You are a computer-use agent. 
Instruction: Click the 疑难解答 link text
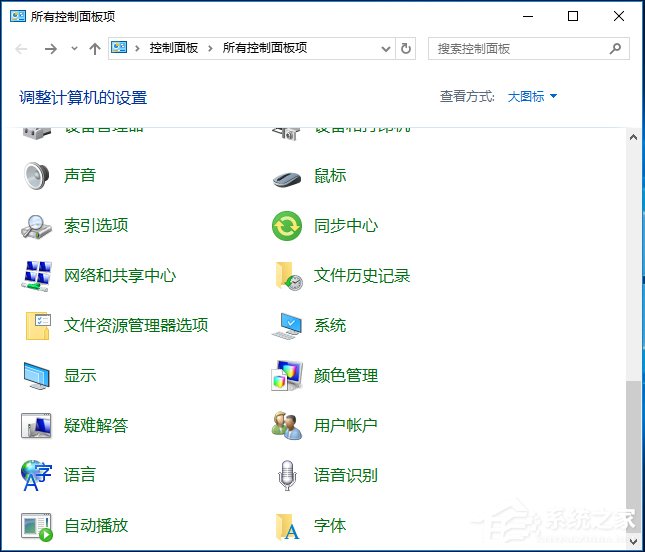point(96,426)
